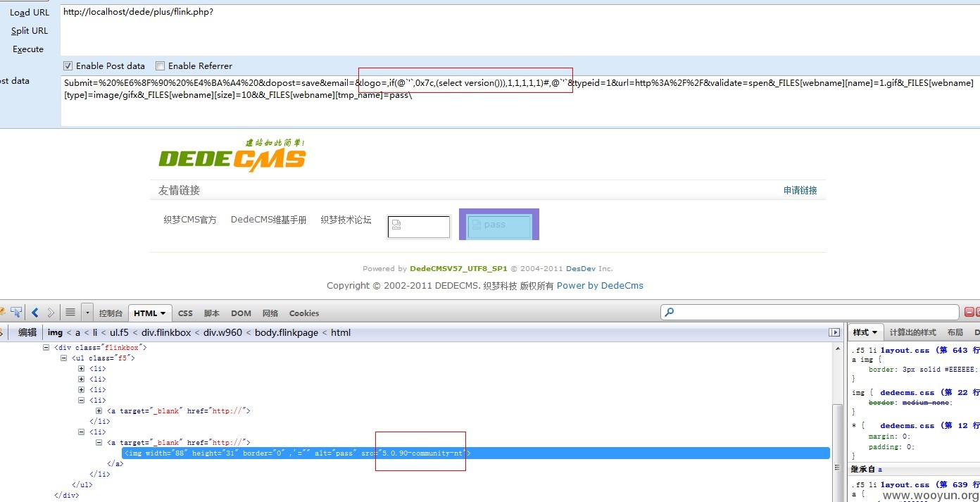
Task: Collapse the ul class="f5" node
Action: tap(64, 358)
